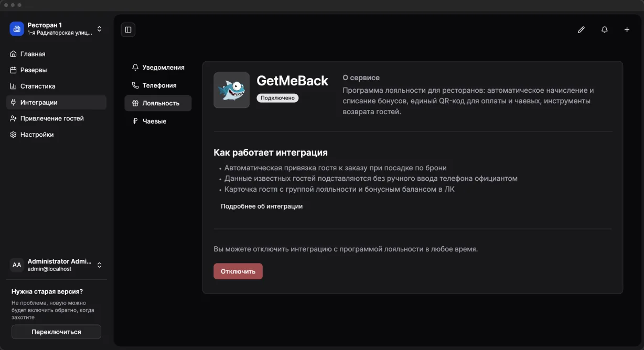Open Статистика section
The width and height of the screenshot is (644, 350).
57,86
